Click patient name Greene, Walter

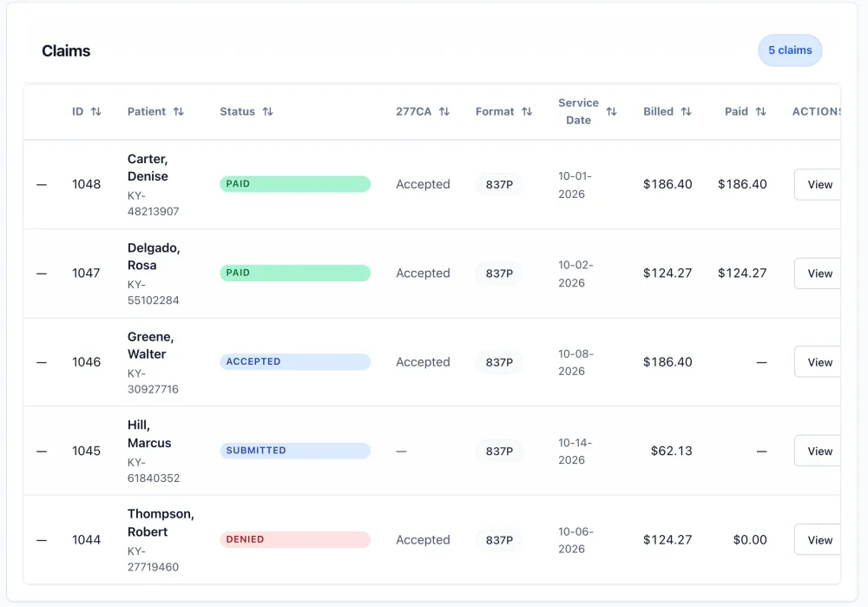coord(150,345)
